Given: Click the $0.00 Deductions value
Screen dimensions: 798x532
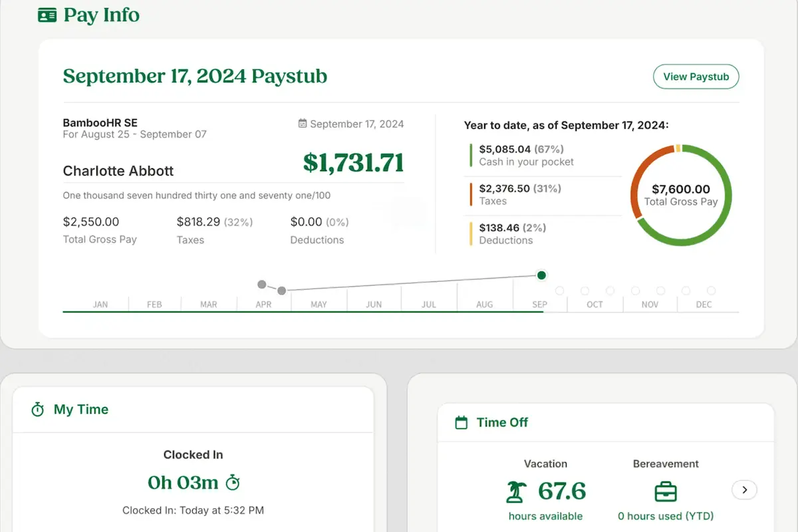Looking at the screenshot, I should click(x=306, y=221).
